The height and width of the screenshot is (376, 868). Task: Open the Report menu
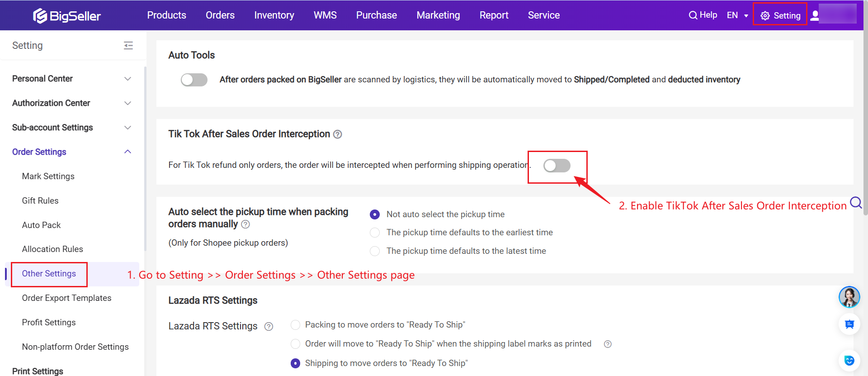tap(494, 15)
